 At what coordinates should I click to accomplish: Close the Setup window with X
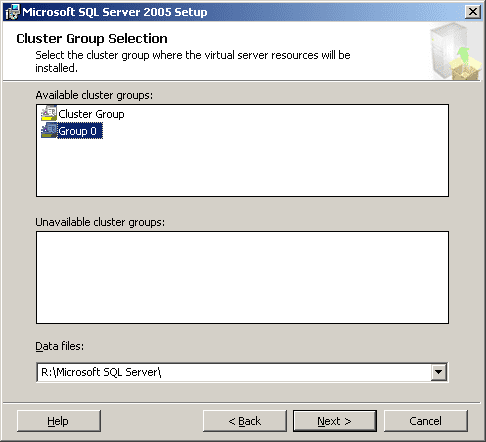coord(473,12)
